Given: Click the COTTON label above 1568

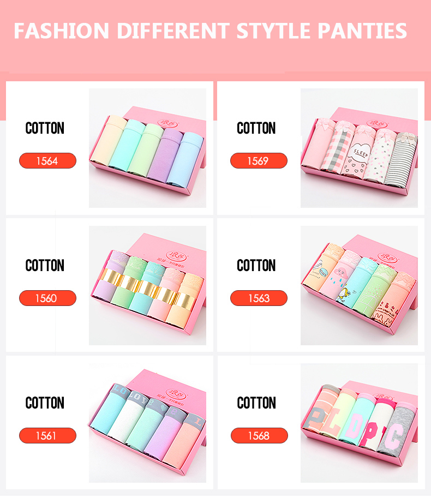Looking at the screenshot, I should 256,403.
